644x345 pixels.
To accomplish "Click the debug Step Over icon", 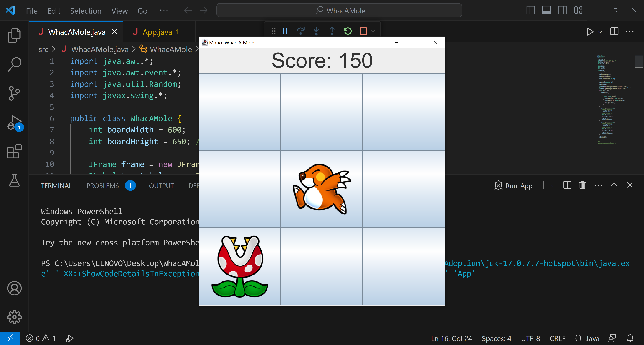I will click(301, 31).
